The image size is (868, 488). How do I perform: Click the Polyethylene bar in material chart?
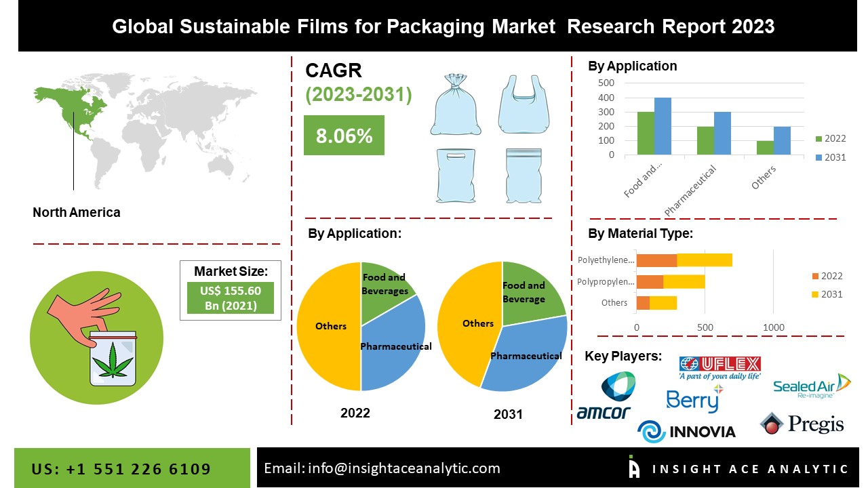(684, 260)
